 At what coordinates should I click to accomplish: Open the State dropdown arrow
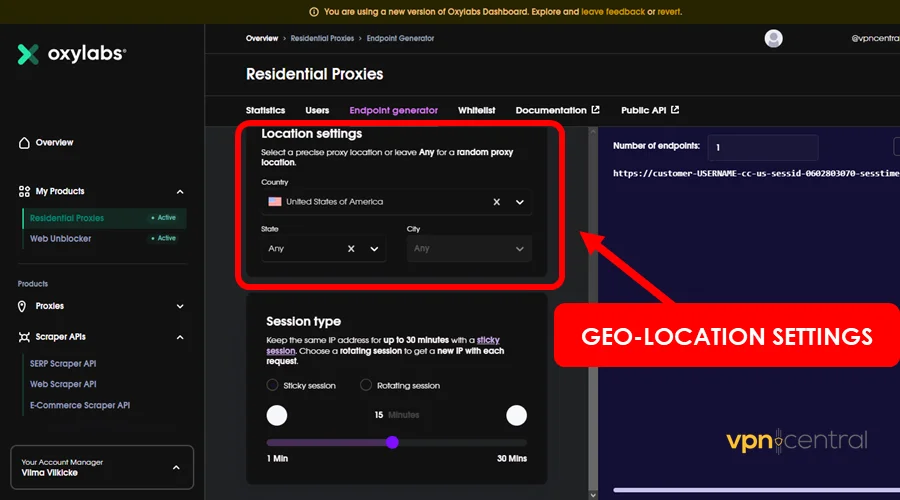(x=374, y=249)
